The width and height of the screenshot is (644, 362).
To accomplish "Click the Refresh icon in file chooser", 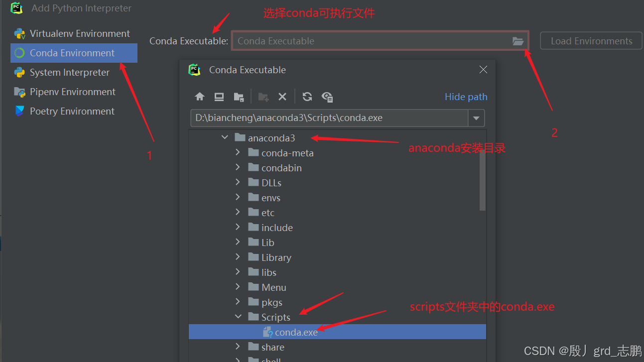I will point(307,97).
